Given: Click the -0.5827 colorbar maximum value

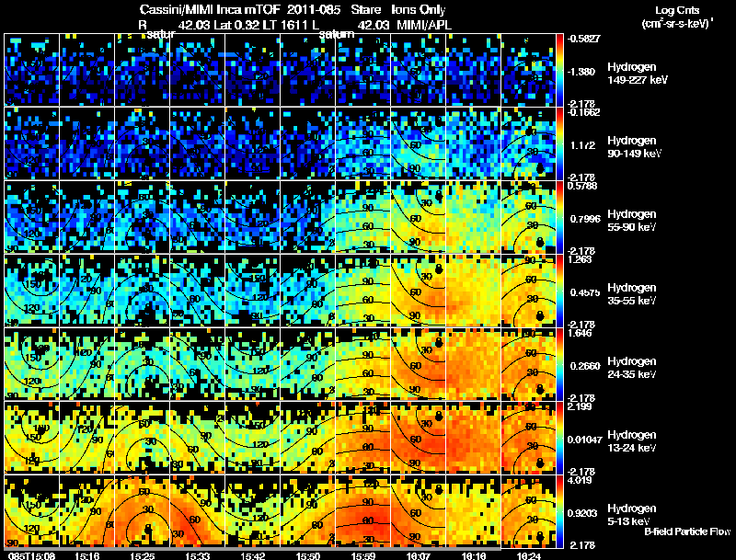Looking at the screenshot, I should tap(583, 39).
